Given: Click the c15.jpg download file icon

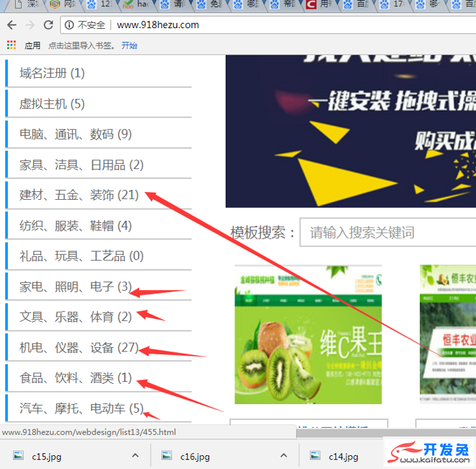Looking at the screenshot, I should pos(18,456).
